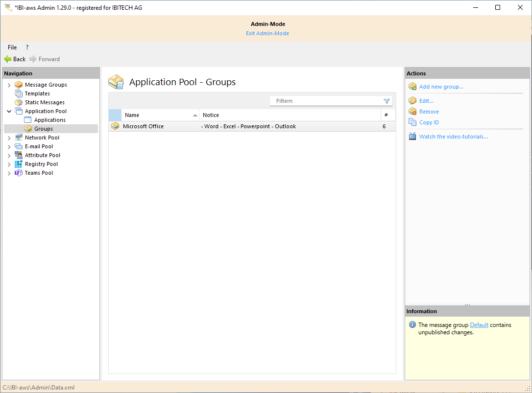The width and height of the screenshot is (532, 393).
Task: Collapse the Application Pool tree node
Action: [9, 112]
